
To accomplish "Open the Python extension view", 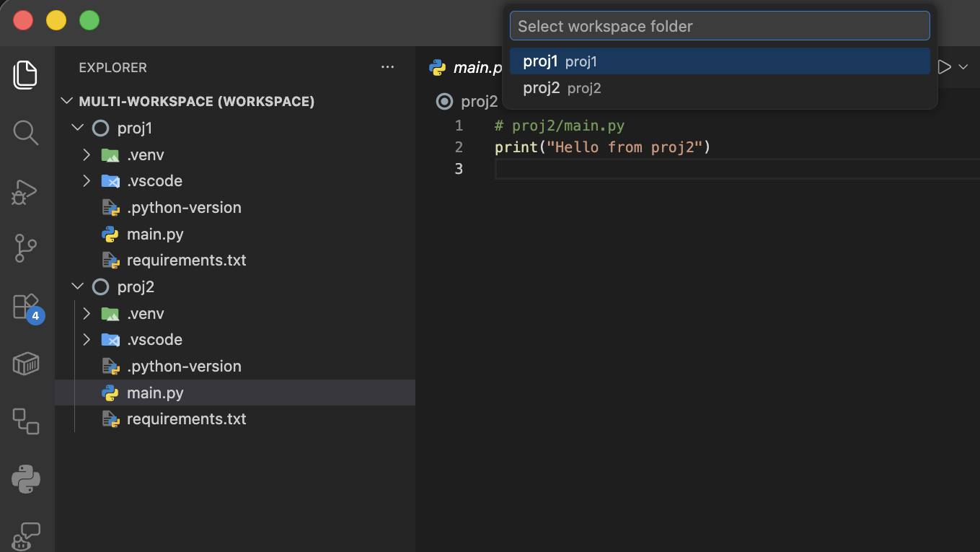I will (25, 479).
